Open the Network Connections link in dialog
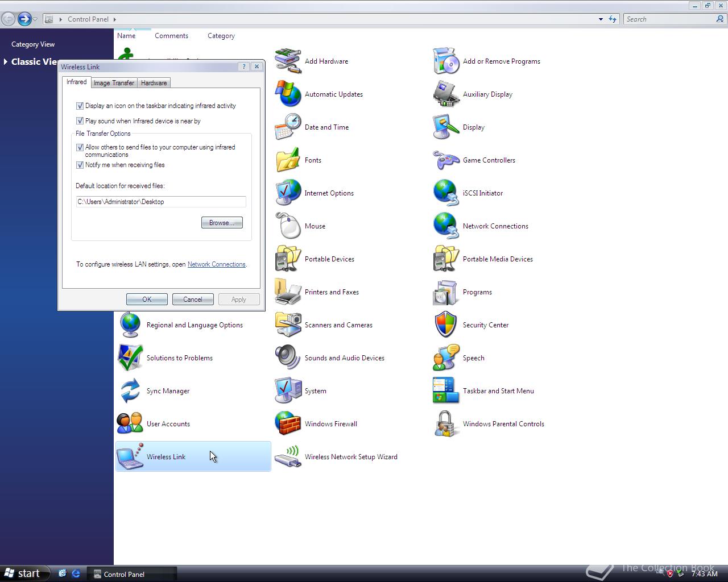728x582 pixels. (216, 264)
